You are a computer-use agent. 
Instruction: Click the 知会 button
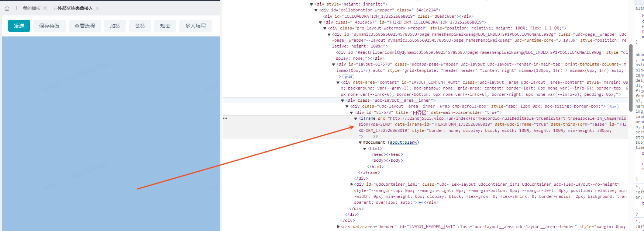coord(165,26)
